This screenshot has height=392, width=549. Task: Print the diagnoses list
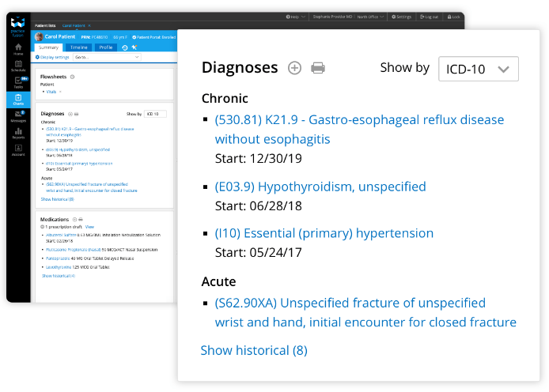pyautogui.click(x=318, y=68)
